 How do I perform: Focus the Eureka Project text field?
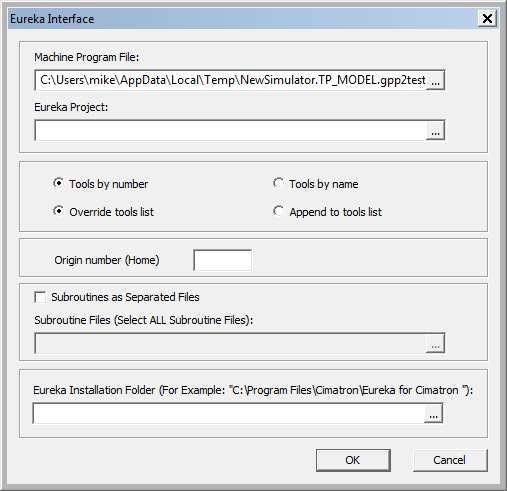coord(230,130)
